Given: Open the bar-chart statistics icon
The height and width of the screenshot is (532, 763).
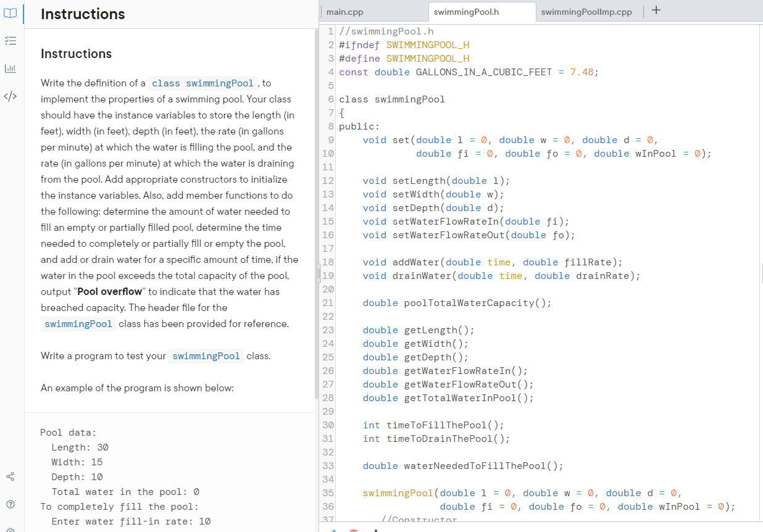Looking at the screenshot, I should (x=10, y=69).
